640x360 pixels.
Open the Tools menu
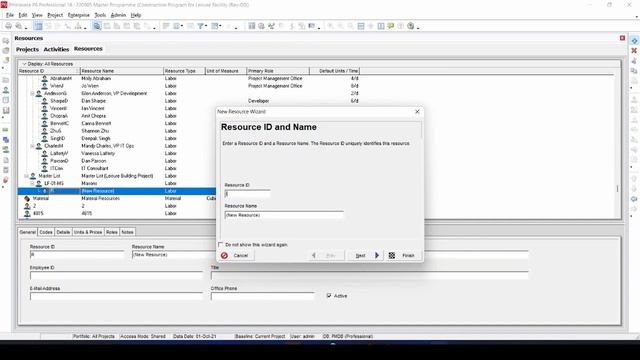tap(100, 15)
